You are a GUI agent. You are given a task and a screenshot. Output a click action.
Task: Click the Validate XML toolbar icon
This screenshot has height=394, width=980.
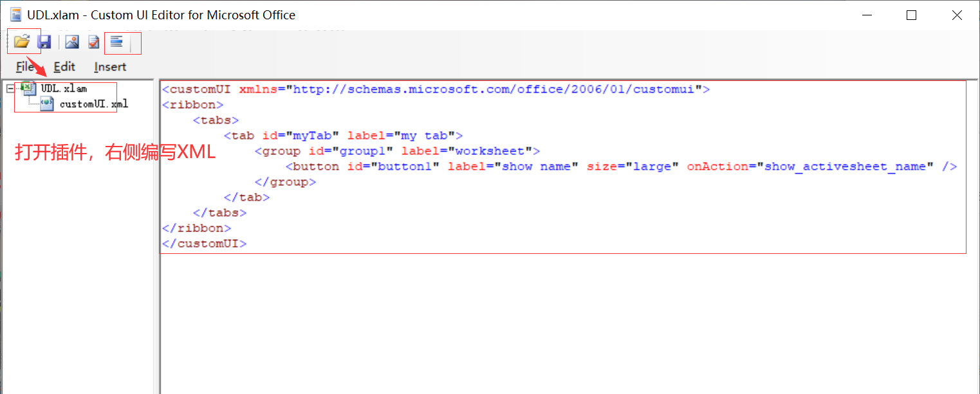pos(94,42)
